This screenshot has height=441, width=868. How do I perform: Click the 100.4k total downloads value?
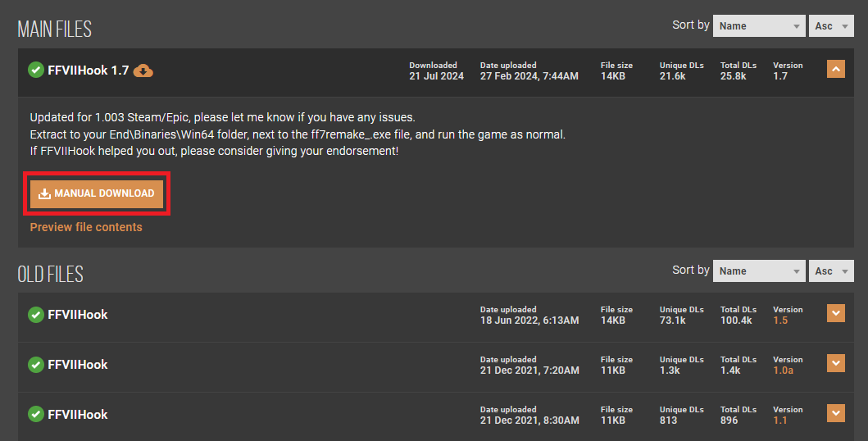point(736,321)
